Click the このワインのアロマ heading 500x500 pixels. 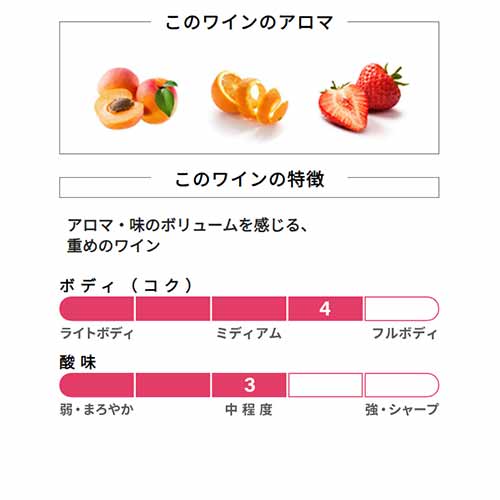(249, 23)
